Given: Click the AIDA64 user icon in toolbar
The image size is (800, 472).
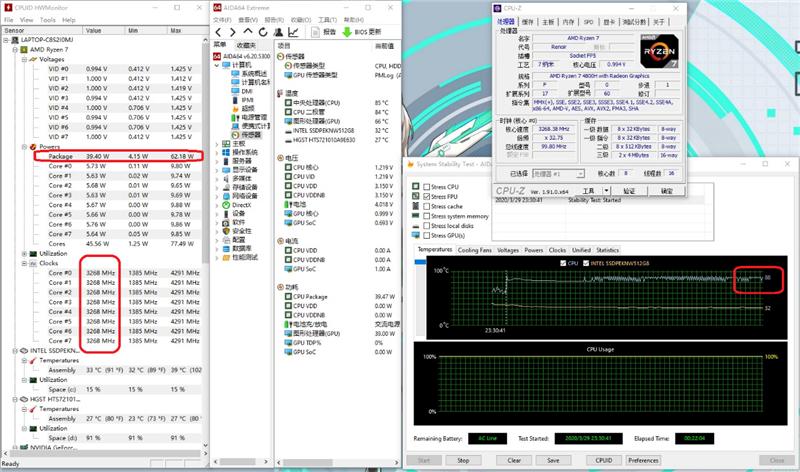Looking at the screenshot, I should tap(277, 31).
